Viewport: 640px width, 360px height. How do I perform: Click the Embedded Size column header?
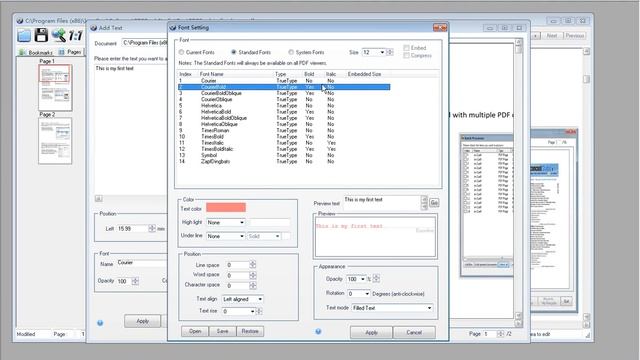[364, 74]
